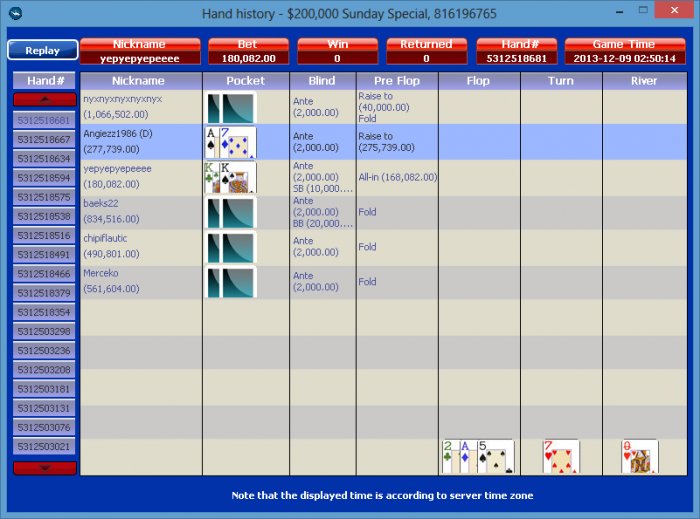Screen dimensions: 700x519
Task: Click the King of clubs pocket card
Action: [x=212, y=177]
